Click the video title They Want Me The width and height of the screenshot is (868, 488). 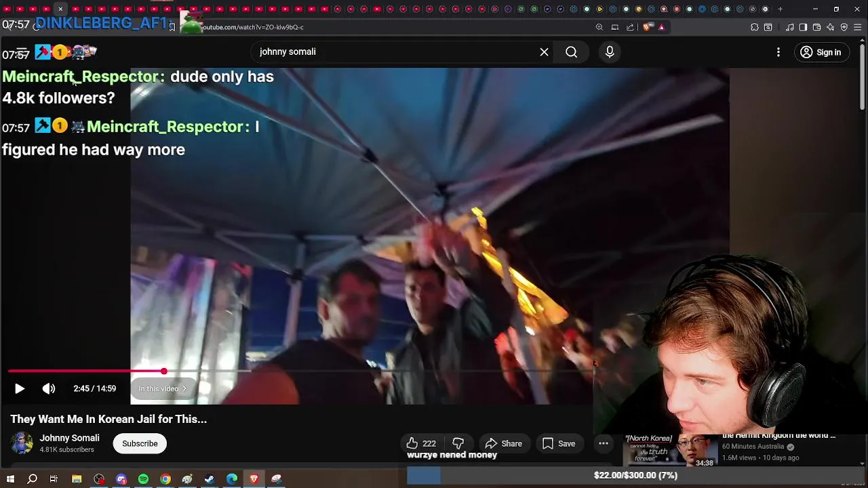click(x=108, y=419)
